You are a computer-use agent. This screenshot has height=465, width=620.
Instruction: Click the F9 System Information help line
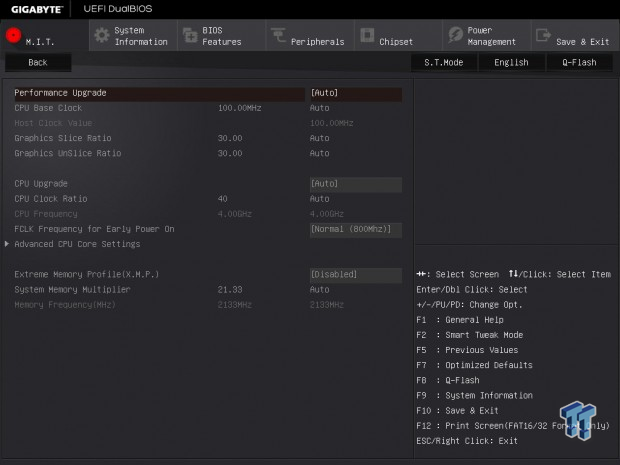[474, 395]
